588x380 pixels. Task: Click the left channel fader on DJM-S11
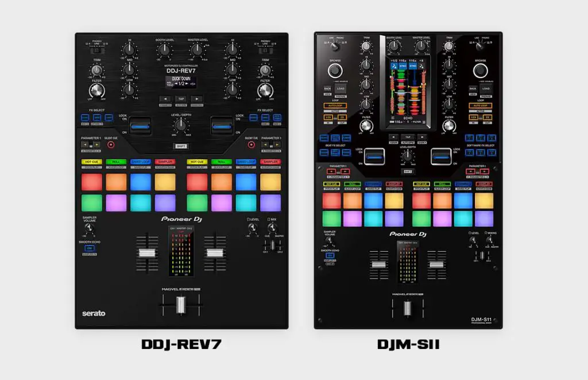[x=379, y=264]
